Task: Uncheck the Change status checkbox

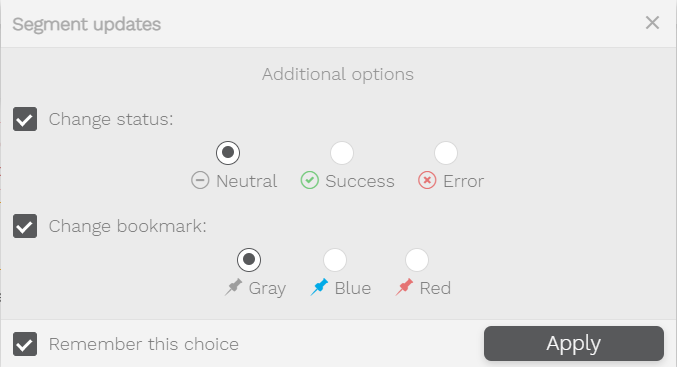Action: click(x=25, y=119)
